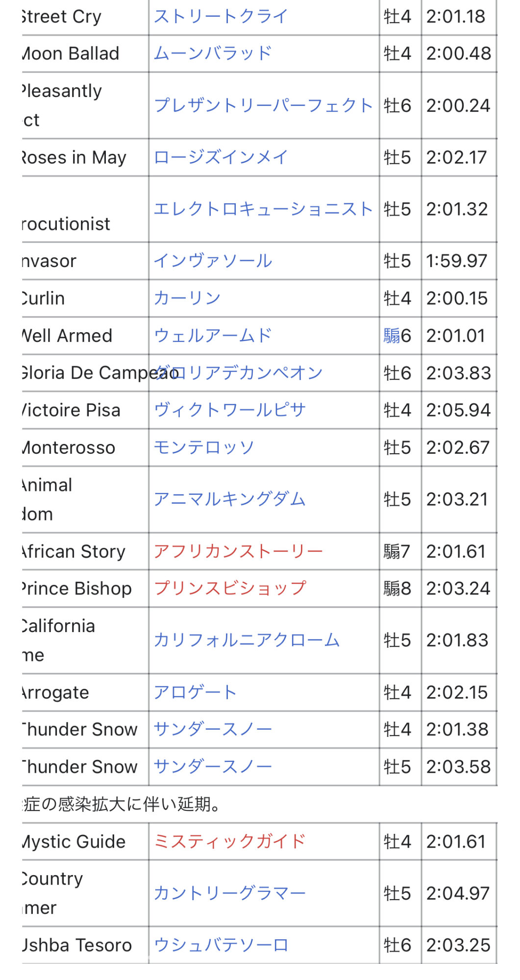Viewport: 520px width, 980px height.
Task: Open the blue 騸 link beside Well Armed
Action: [392, 336]
